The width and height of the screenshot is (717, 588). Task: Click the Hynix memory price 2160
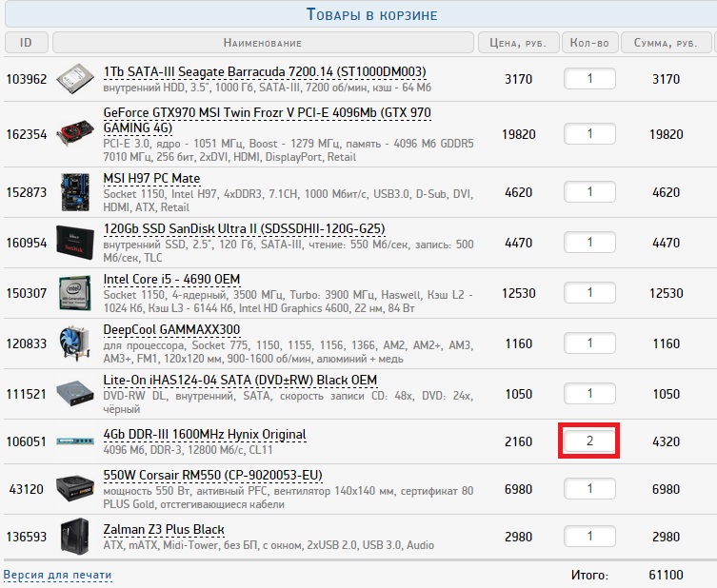[519, 441]
